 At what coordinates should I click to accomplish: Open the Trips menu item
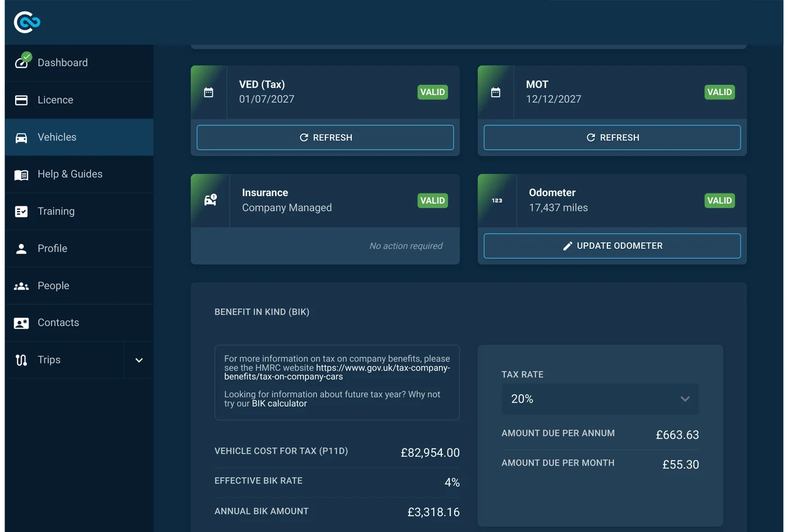pyautogui.click(x=64, y=360)
